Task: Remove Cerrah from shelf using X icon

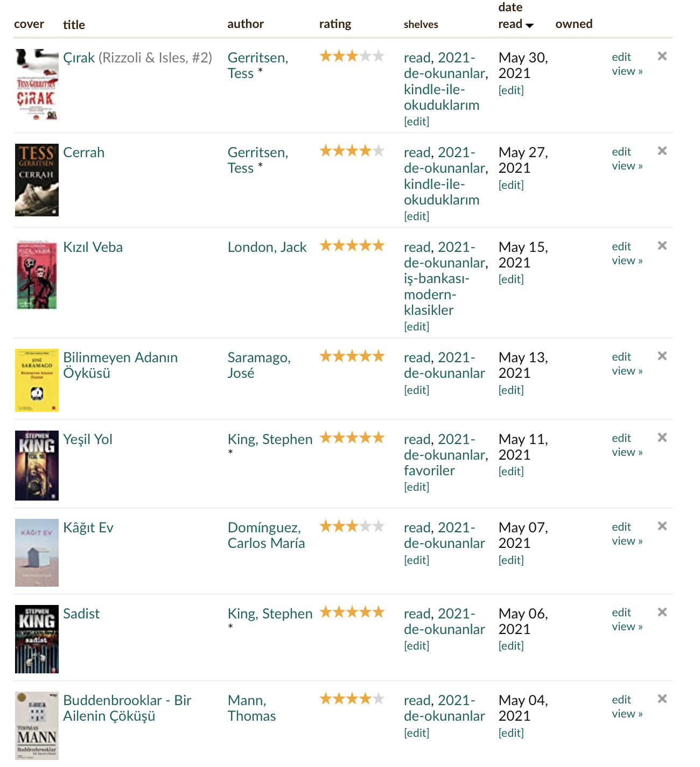Action: 662,151
